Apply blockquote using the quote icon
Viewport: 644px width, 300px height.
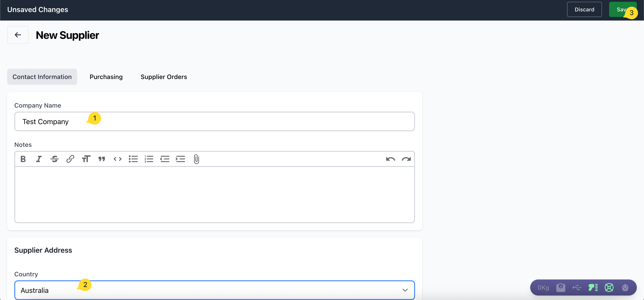pyautogui.click(x=102, y=159)
